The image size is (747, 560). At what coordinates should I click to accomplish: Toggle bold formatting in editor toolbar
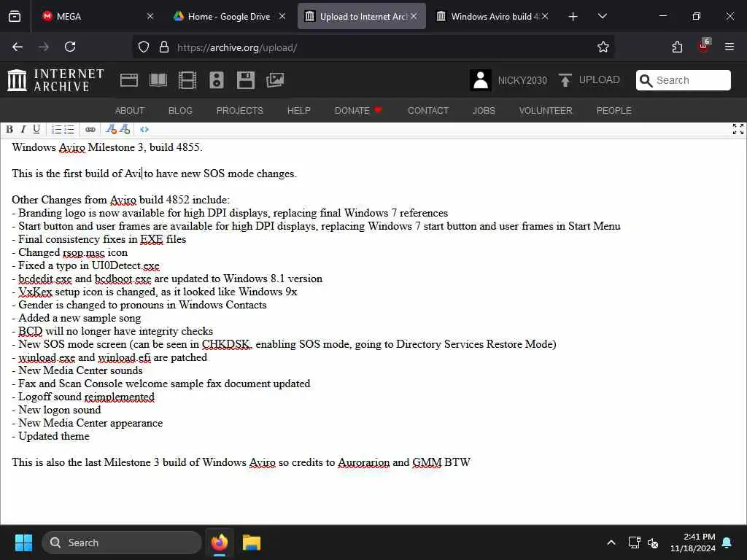pos(9,130)
